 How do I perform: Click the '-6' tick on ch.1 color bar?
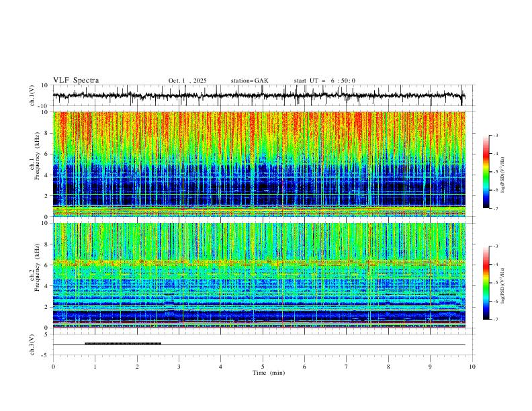[496, 190]
